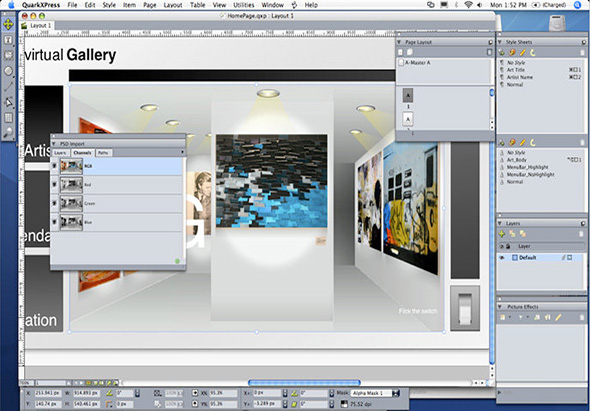Select the Default layer row
590x411 pixels.
pyautogui.click(x=541, y=258)
